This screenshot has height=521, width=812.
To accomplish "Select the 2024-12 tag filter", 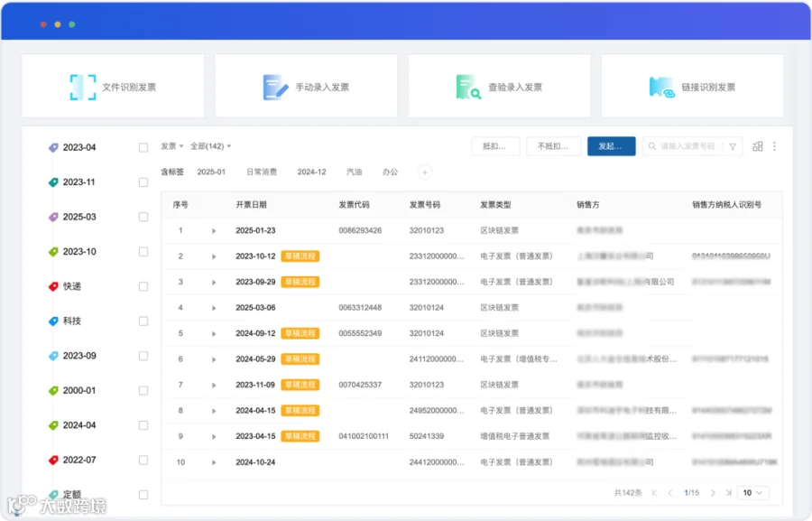I will (312, 172).
